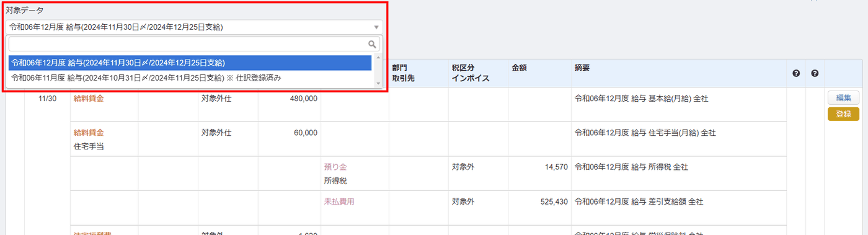Click 給料賃金 in the 基本給 row
868x235 pixels.
click(x=89, y=99)
